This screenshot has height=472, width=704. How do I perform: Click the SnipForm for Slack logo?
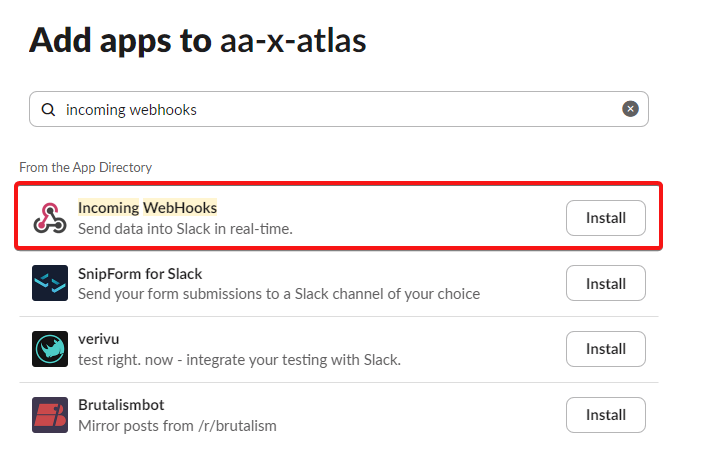50,283
